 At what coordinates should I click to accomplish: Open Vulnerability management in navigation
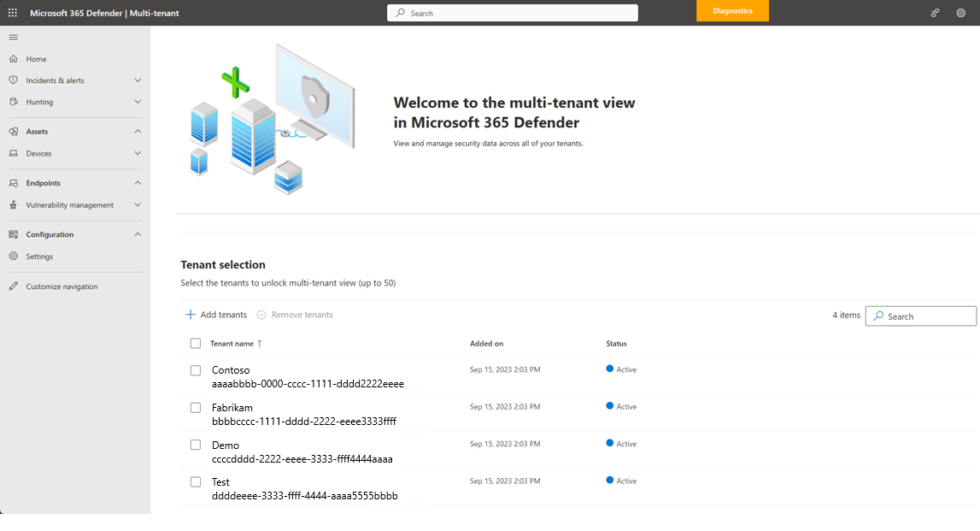70,205
